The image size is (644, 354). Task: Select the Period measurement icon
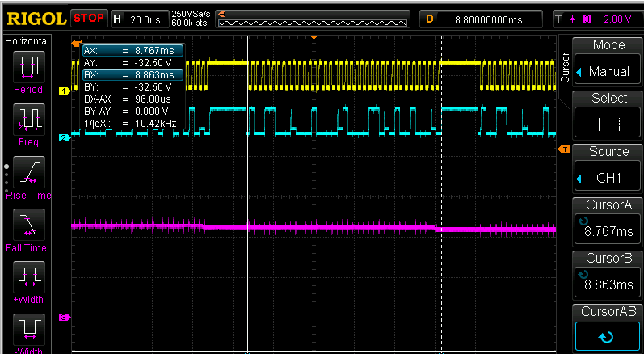(28, 67)
